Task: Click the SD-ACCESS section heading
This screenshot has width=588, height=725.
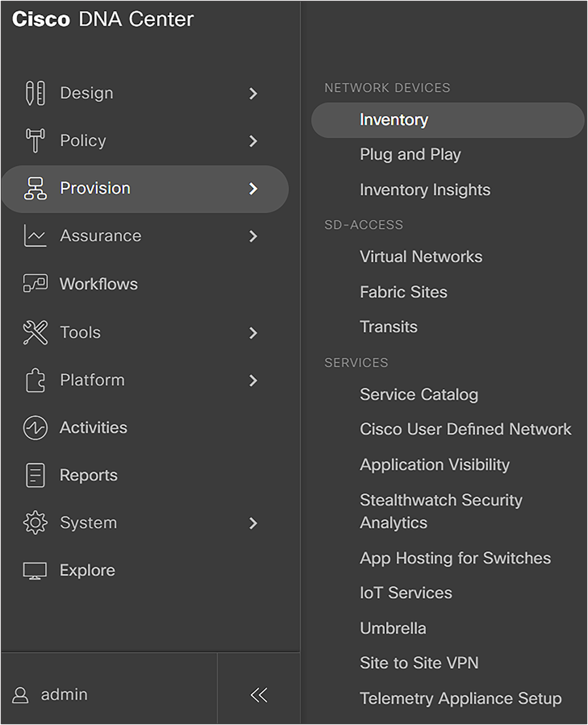Action: point(364,225)
